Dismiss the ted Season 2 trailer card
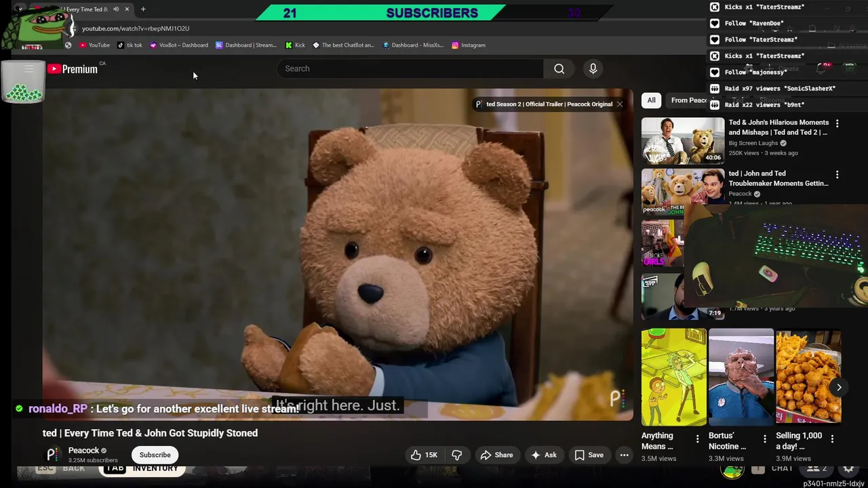Viewport: 868px width, 488px height. pyautogui.click(x=620, y=104)
